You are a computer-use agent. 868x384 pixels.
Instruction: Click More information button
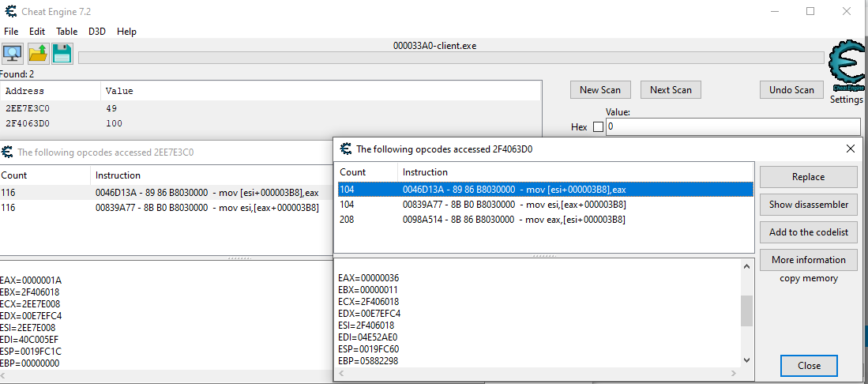click(x=808, y=259)
